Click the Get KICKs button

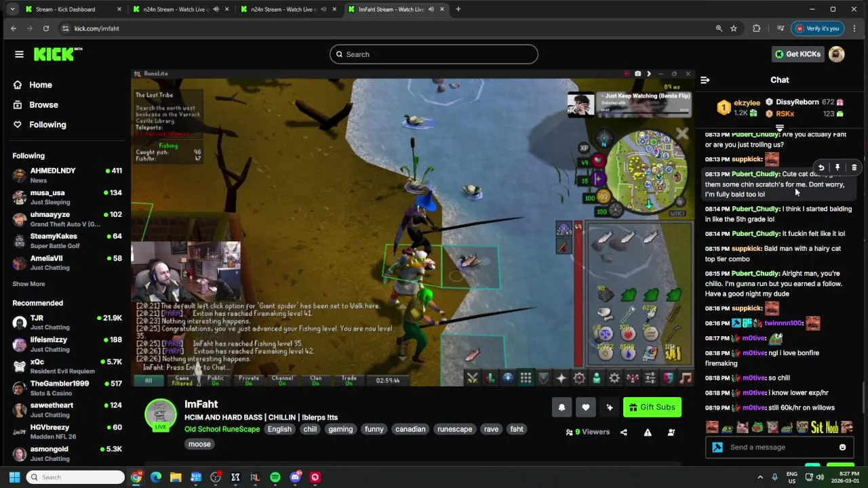coord(798,54)
